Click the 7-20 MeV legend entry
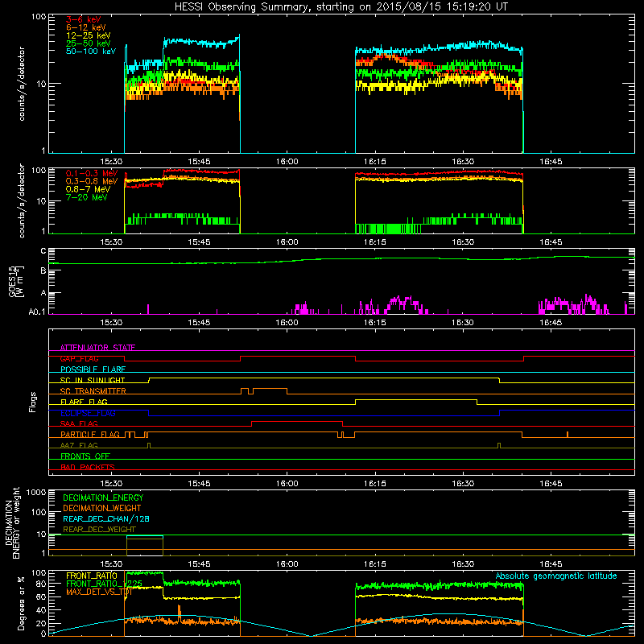Viewport: 644px width, 644px height. tap(87, 197)
